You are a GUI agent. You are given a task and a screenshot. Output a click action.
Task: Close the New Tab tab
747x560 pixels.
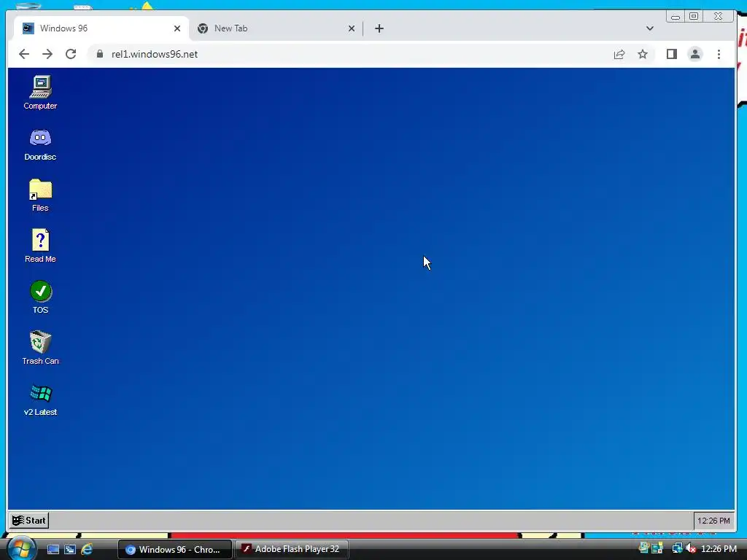tap(352, 28)
